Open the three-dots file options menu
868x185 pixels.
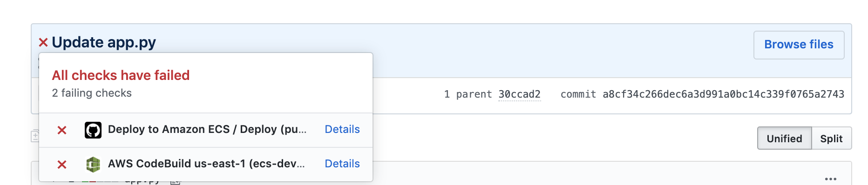pos(831,179)
